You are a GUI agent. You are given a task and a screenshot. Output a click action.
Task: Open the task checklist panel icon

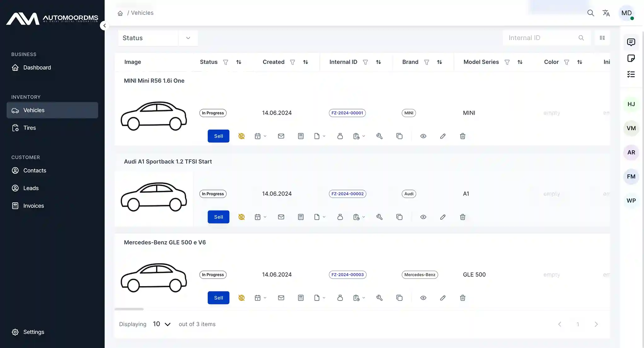tap(631, 74)
